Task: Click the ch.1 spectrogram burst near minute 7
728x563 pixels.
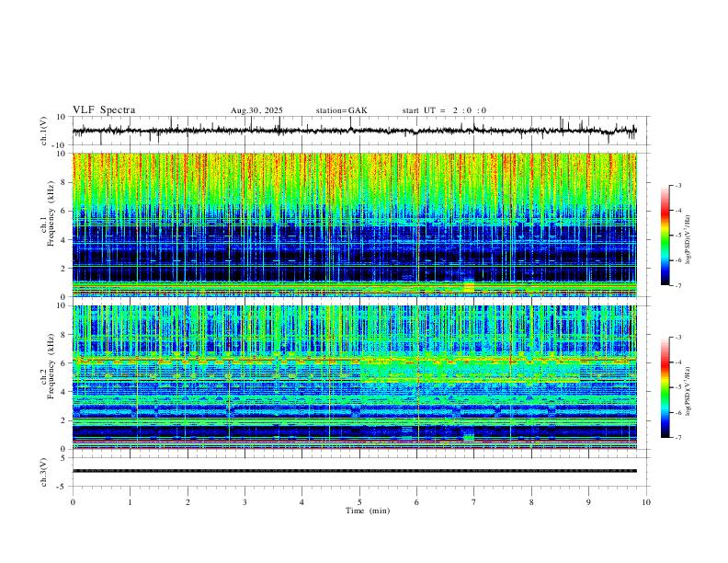Action: point(469,286)
